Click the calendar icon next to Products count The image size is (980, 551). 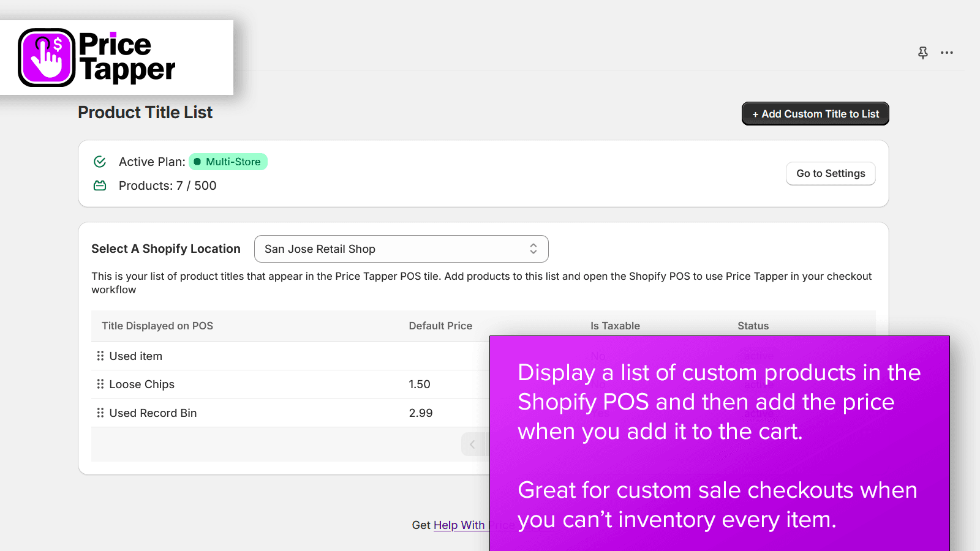(99, 185)
